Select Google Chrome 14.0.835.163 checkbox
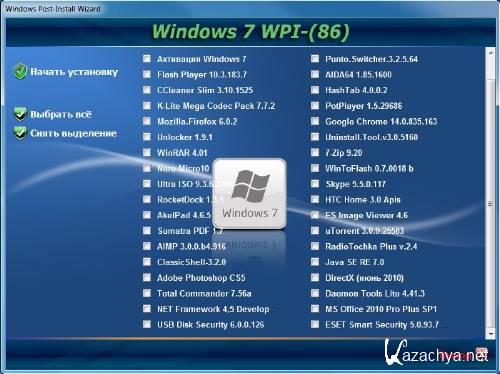 tap(315, 121)
